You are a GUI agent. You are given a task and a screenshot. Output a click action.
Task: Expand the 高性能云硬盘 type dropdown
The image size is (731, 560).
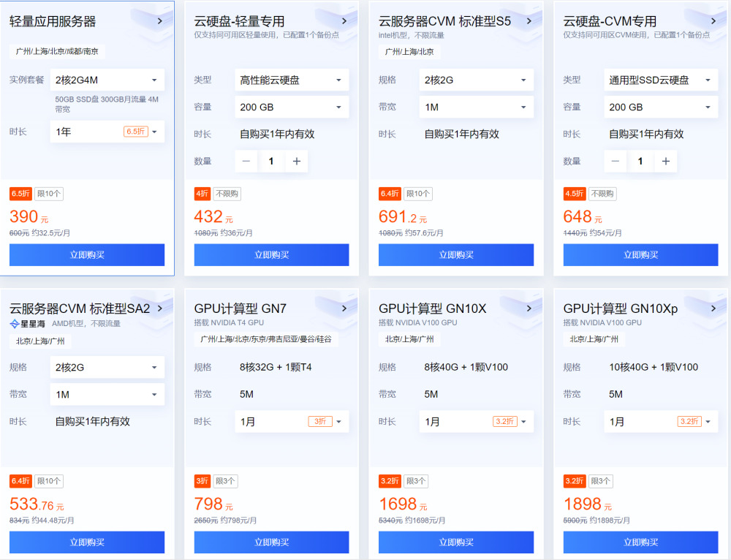tap(291, 80)
